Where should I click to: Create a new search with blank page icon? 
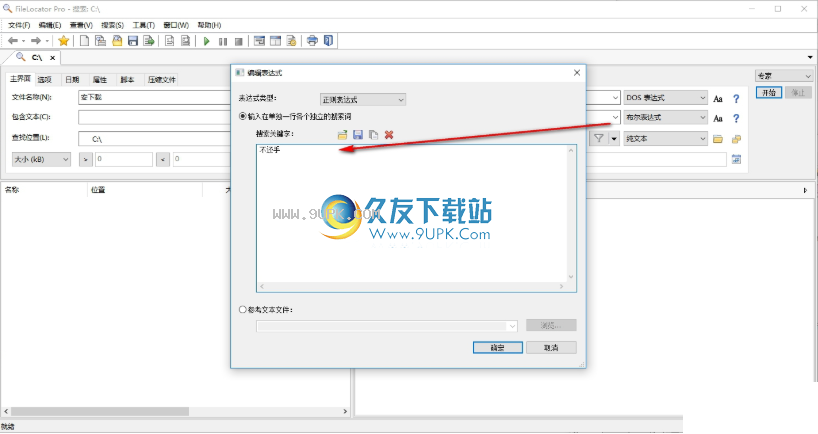click(x=85, y=41)
